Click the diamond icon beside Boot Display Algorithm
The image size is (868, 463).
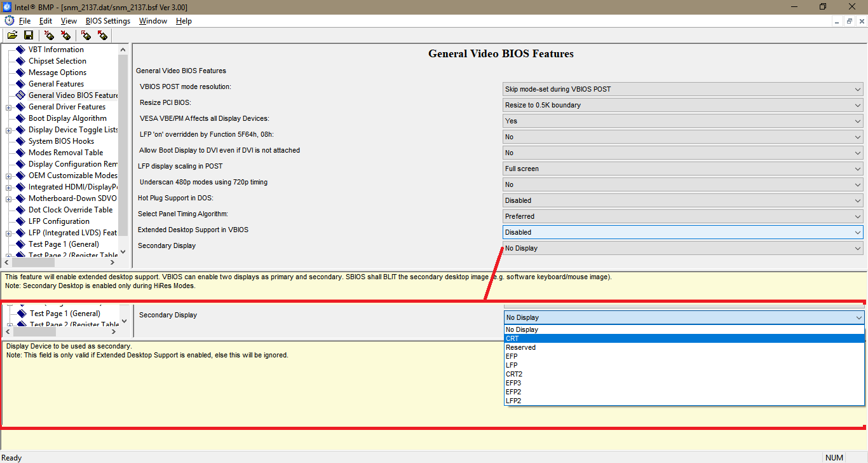pos(21,118)
